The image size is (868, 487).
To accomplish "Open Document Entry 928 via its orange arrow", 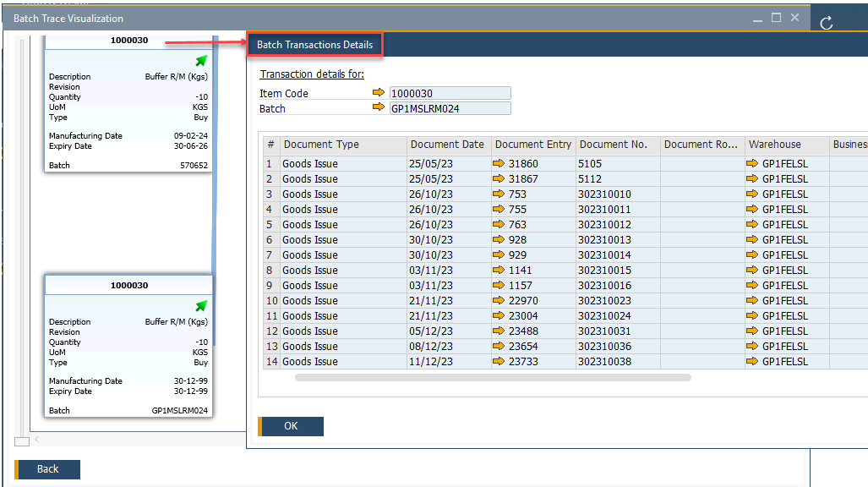I will [x=497, y=239].
